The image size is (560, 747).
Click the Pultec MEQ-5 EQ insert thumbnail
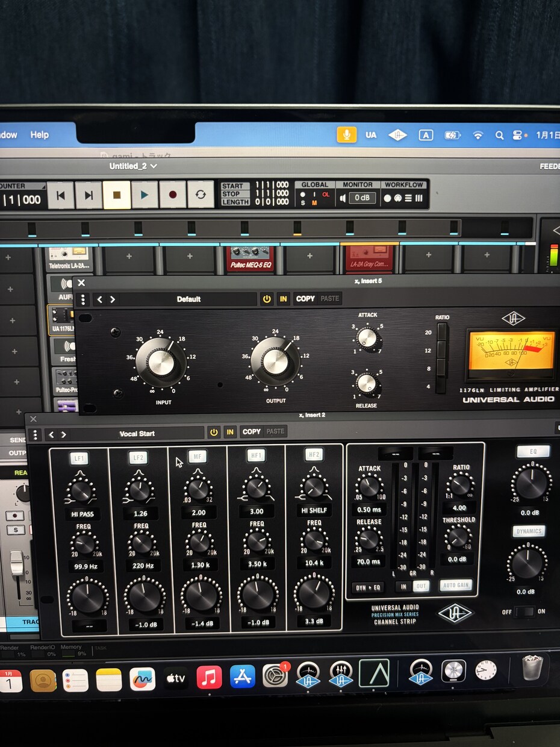click(250, 258)
